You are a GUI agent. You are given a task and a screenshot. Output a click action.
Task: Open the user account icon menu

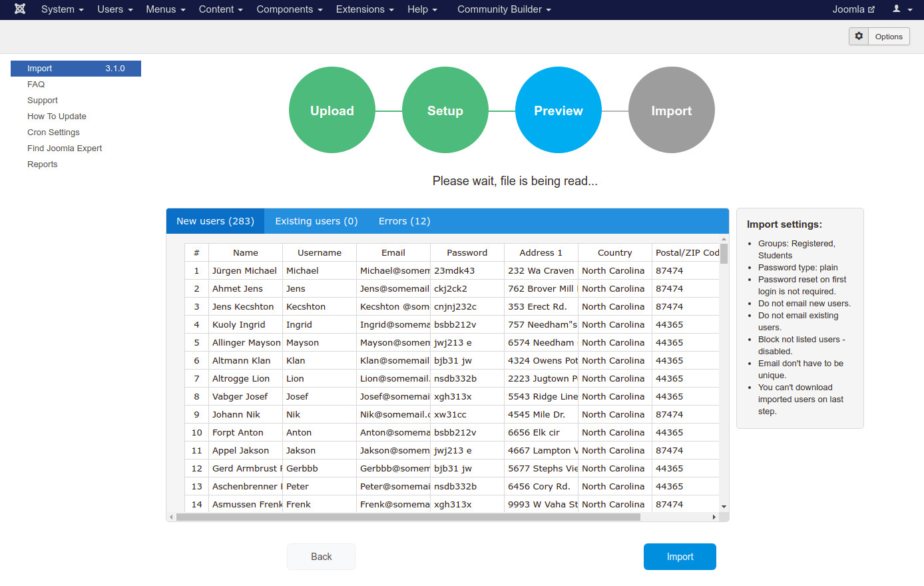901,9
